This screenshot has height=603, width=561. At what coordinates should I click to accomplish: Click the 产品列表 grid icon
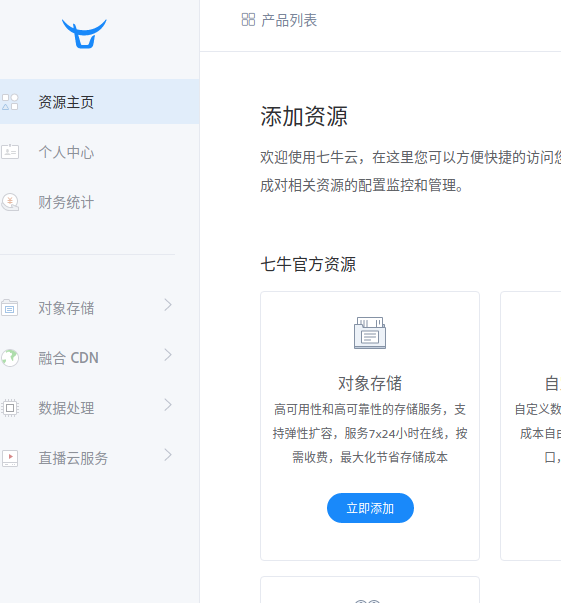[248, 20]
